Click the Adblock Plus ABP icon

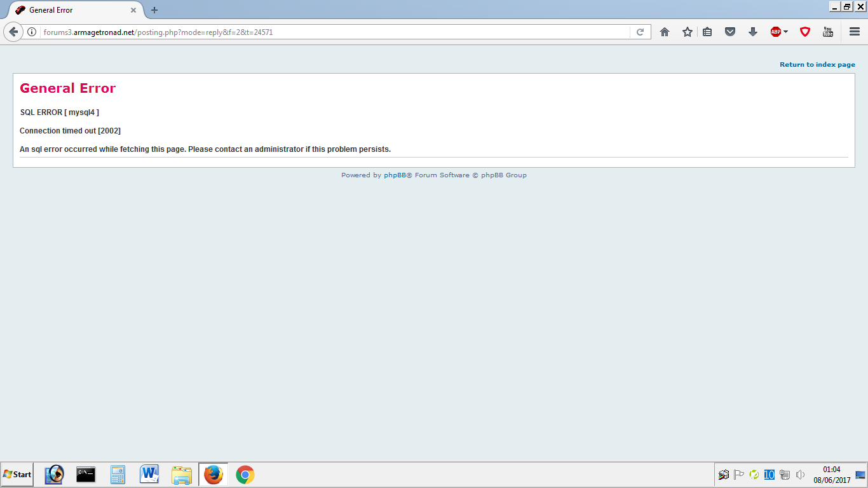[x=775, y=32]
